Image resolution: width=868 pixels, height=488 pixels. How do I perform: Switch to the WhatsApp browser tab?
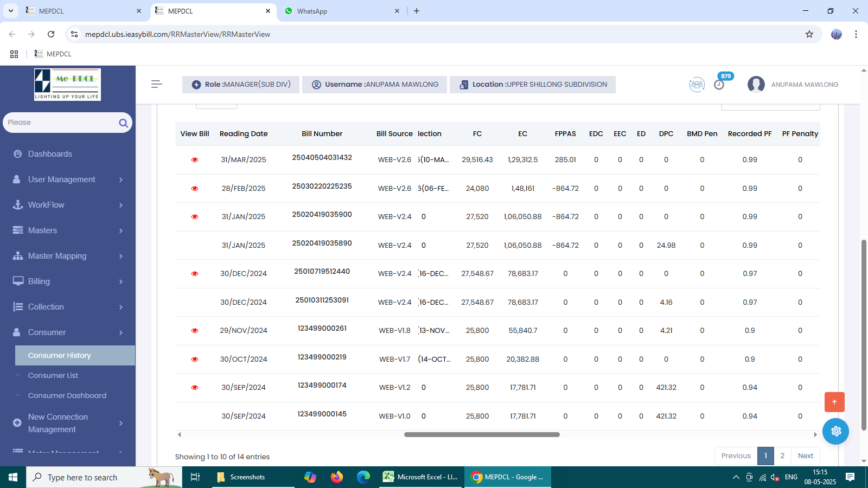coord(343,11)
